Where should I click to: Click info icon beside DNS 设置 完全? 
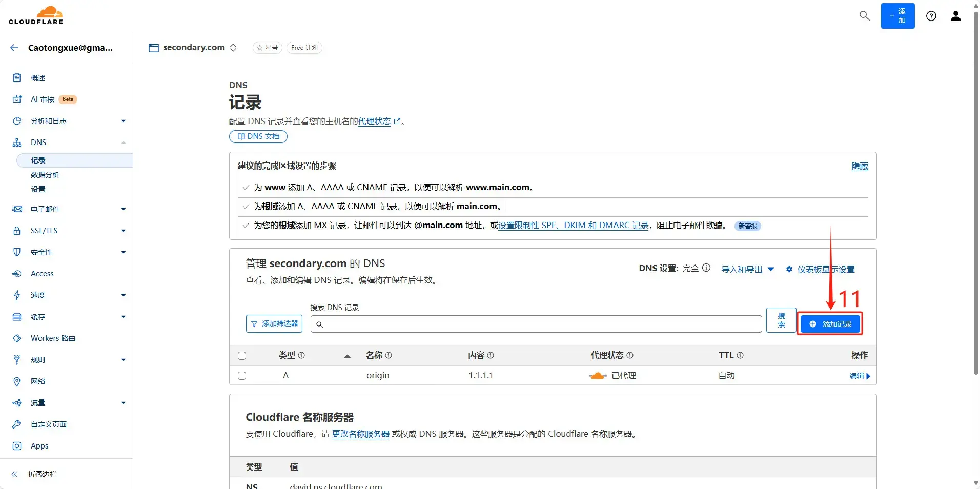click(706, 268)
